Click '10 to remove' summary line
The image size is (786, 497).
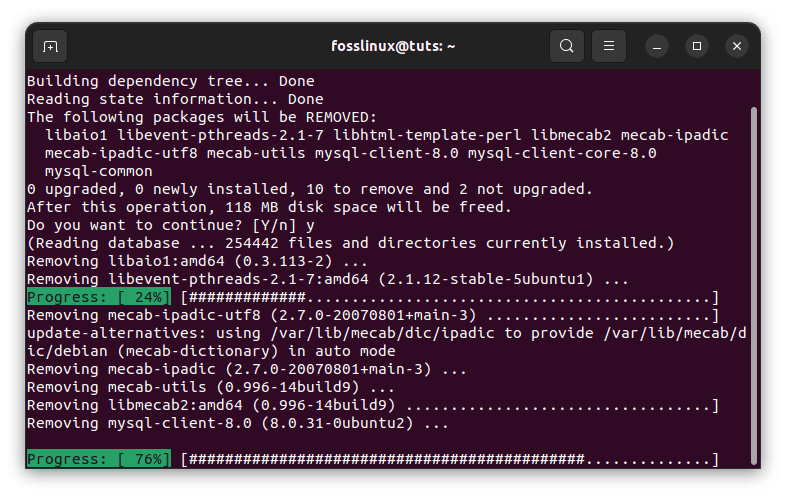click(309, 189)
